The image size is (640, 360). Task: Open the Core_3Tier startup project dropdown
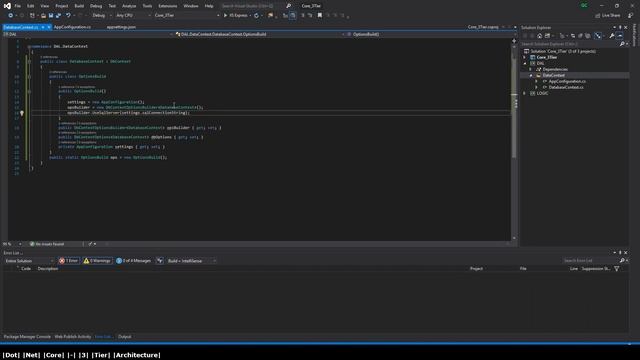(x=187, y=16)
